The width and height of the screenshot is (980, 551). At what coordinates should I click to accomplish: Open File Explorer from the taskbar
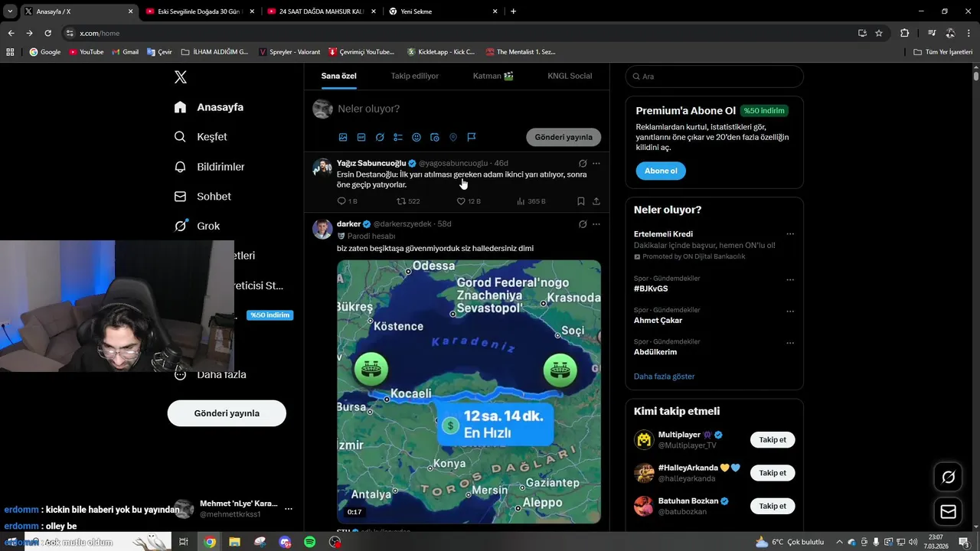click(x=235, y=542)
